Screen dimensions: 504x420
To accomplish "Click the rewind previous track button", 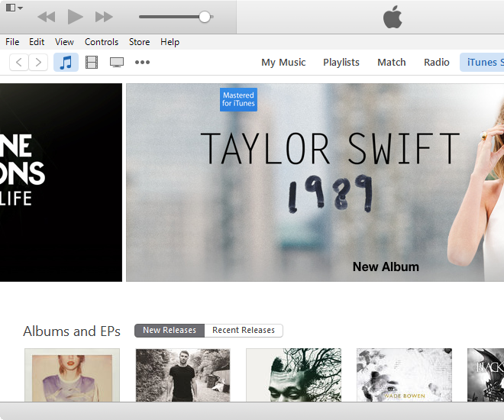I will click(x=47, y=17).
